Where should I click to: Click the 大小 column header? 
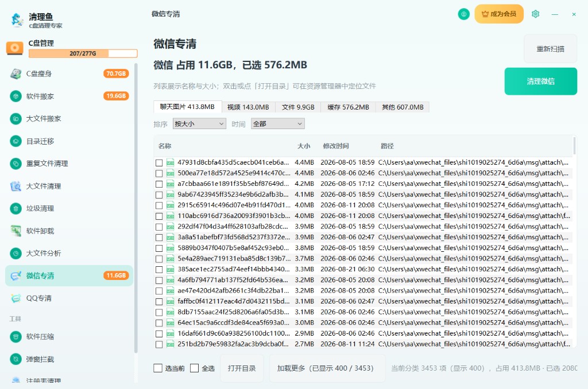coord(304,146)
